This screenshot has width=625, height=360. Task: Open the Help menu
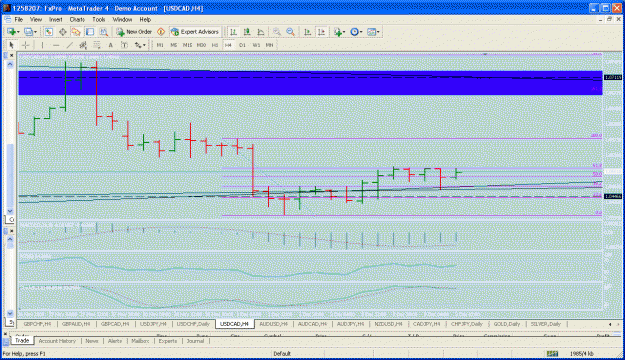click(x=145, y=20)
